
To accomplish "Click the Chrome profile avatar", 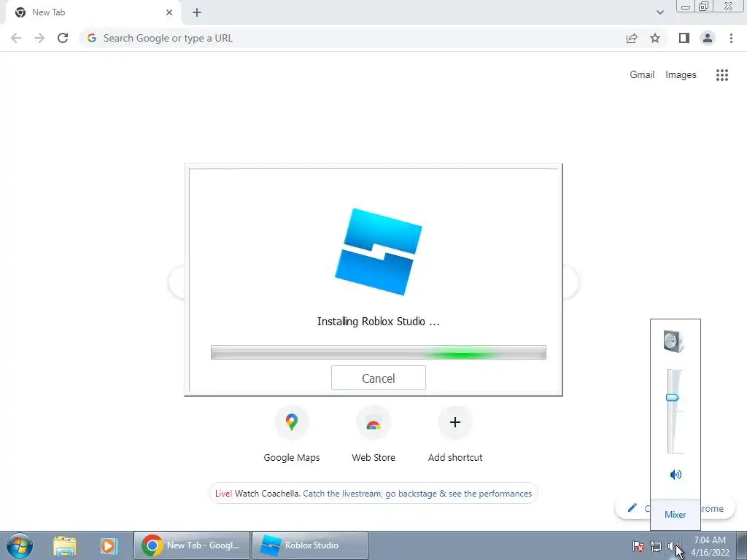I will (x=708, y=38).
